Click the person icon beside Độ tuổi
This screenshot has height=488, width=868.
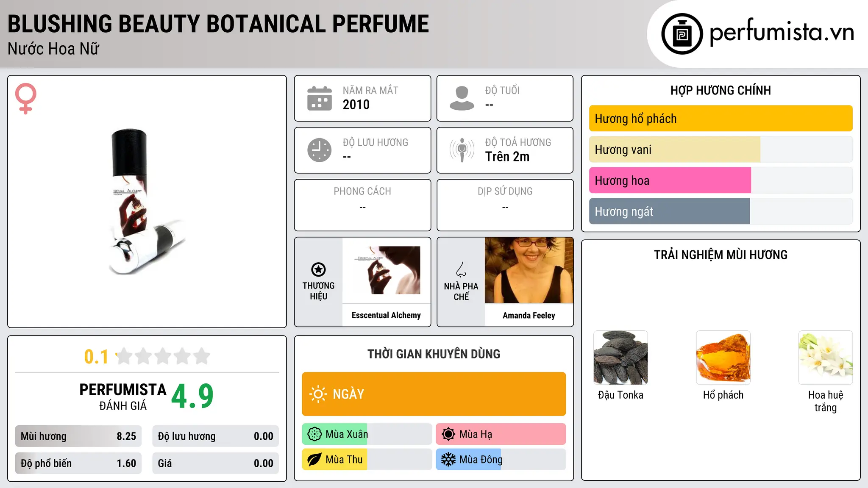coord(462,98)
